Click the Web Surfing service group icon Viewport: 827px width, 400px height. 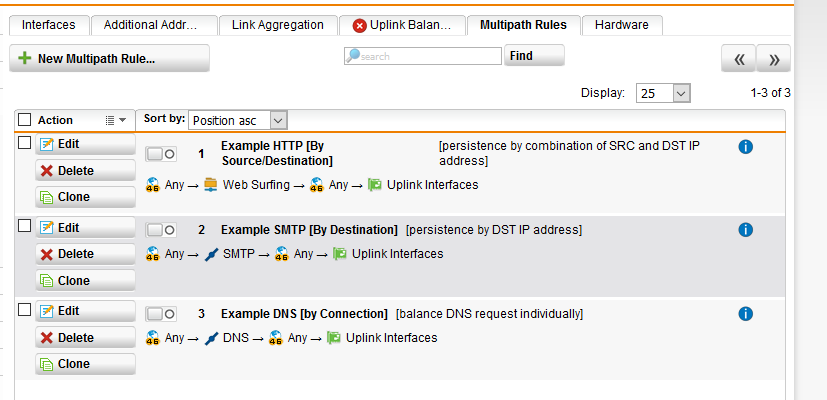click(210, 185)
